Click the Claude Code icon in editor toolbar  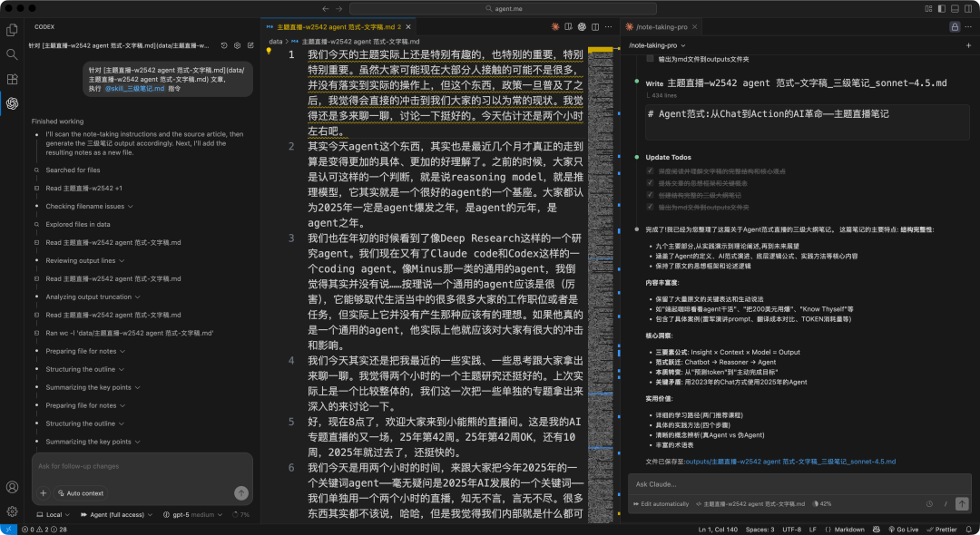[555, 27]
